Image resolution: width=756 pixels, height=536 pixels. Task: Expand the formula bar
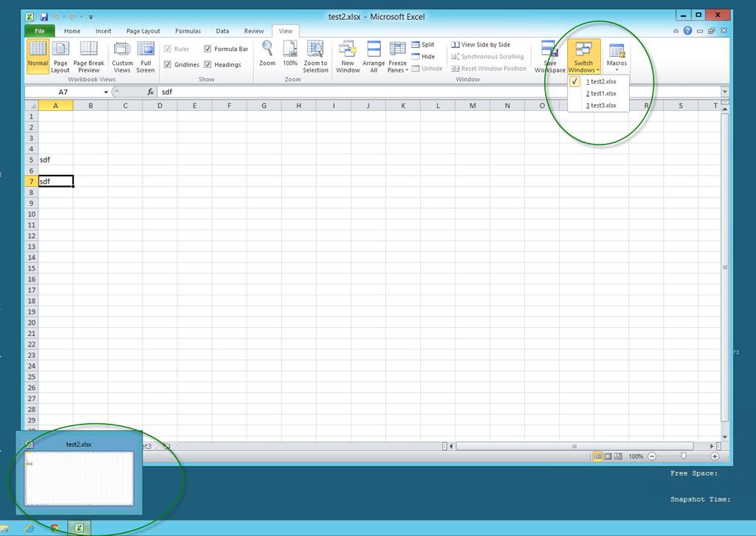click(x=725, y=92)
